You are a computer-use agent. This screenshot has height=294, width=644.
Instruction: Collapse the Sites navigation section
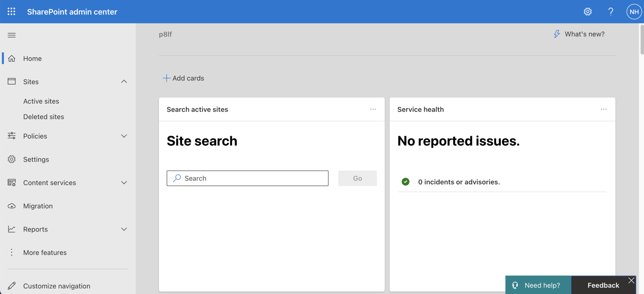[124, 81]
